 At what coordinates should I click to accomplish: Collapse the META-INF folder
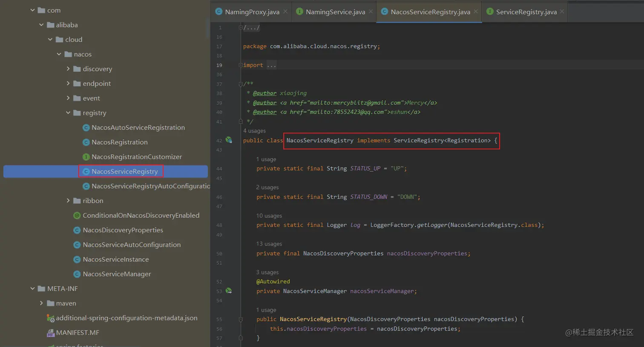pos(32,289)
